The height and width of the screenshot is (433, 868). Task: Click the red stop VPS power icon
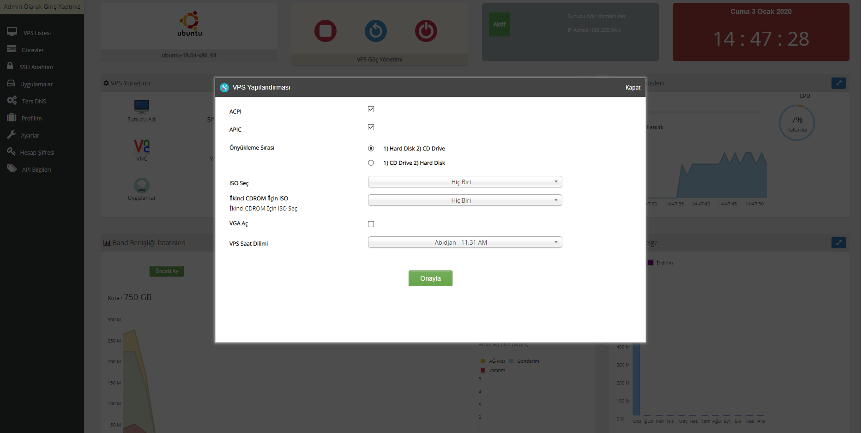(325, 31)
